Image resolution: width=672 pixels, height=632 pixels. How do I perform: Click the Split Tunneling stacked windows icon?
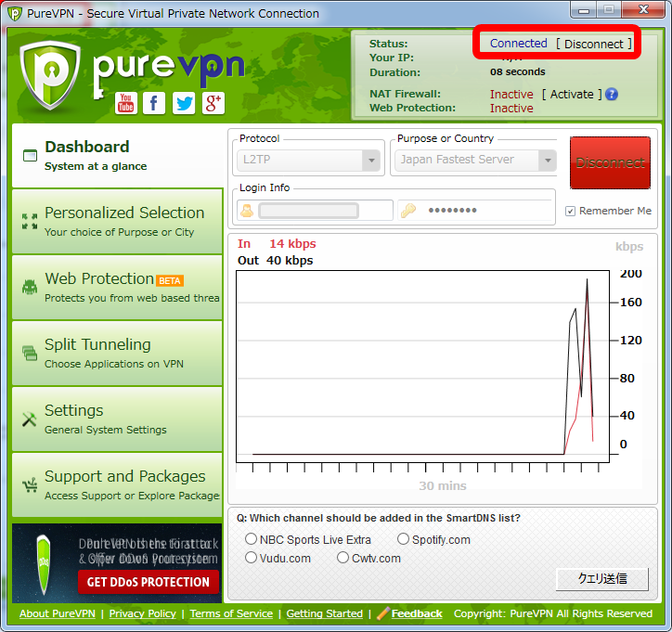[30, 353]
